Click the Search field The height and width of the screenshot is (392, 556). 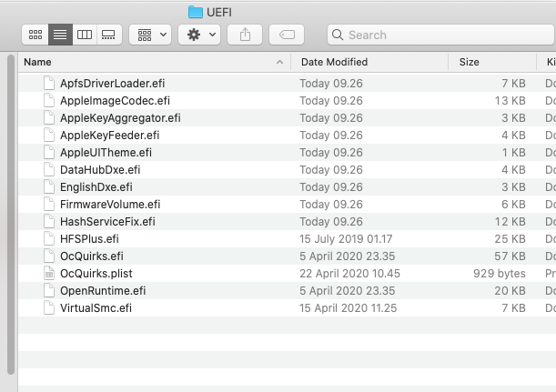pos(441,35)
